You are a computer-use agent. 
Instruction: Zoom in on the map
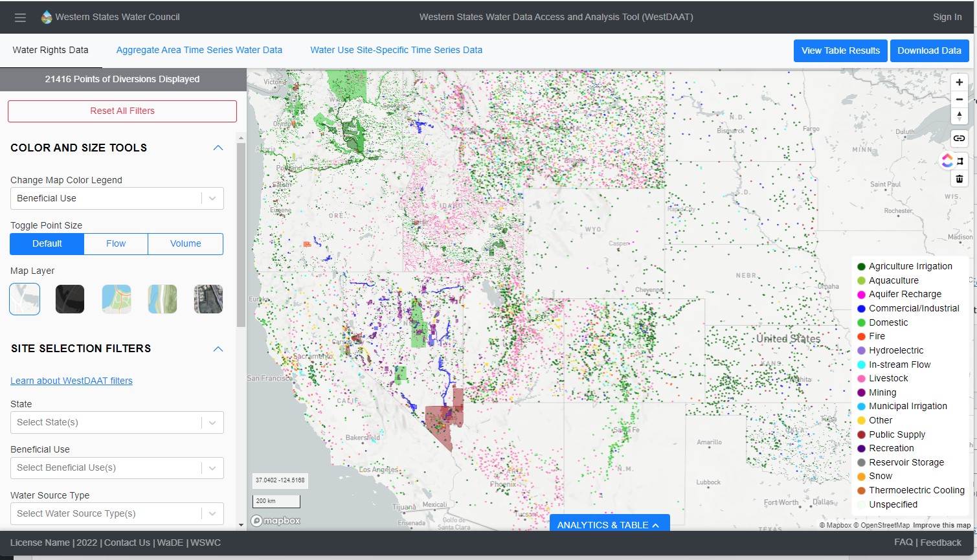pos(959,82)
